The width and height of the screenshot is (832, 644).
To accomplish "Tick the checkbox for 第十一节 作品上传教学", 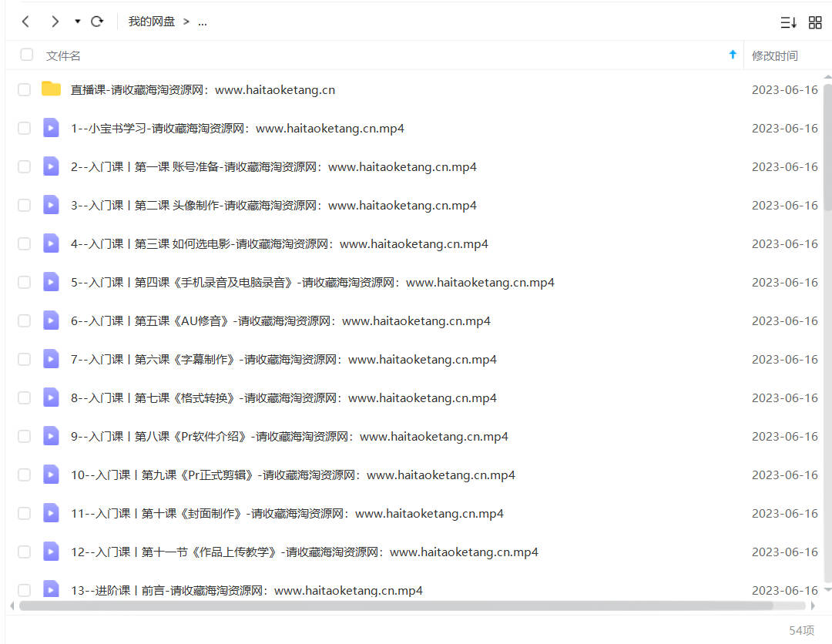I will click(24, 552).
